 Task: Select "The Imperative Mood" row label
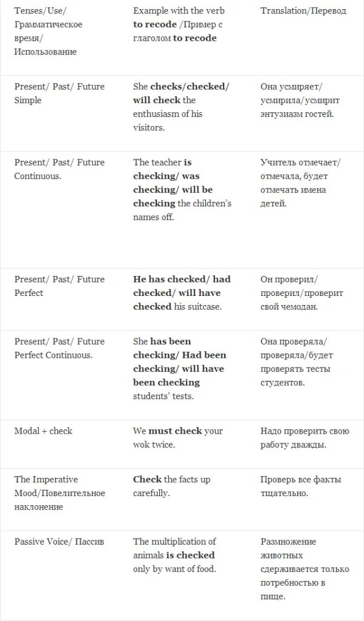(x=59, y=492)
